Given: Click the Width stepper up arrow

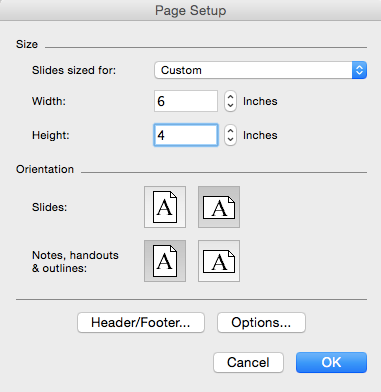Looking at the screenshot, I should (x=230, y=97).
